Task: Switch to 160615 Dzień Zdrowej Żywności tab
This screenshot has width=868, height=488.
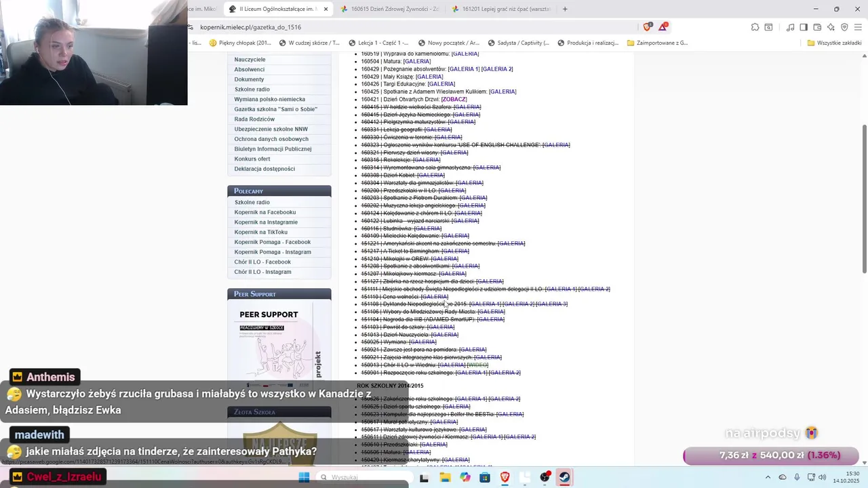Action: click(x=390, y=9)
